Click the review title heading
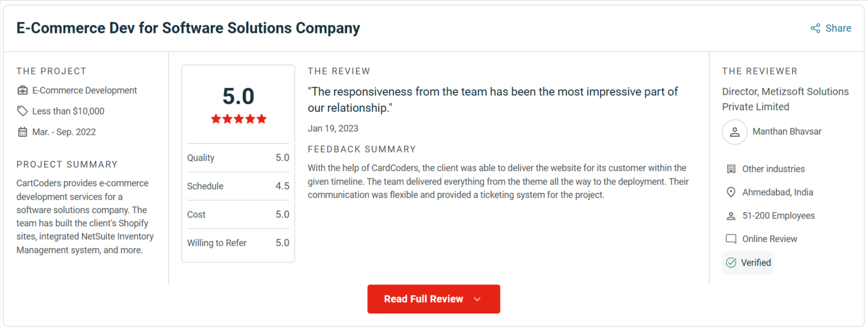 [x=187, y=28]
